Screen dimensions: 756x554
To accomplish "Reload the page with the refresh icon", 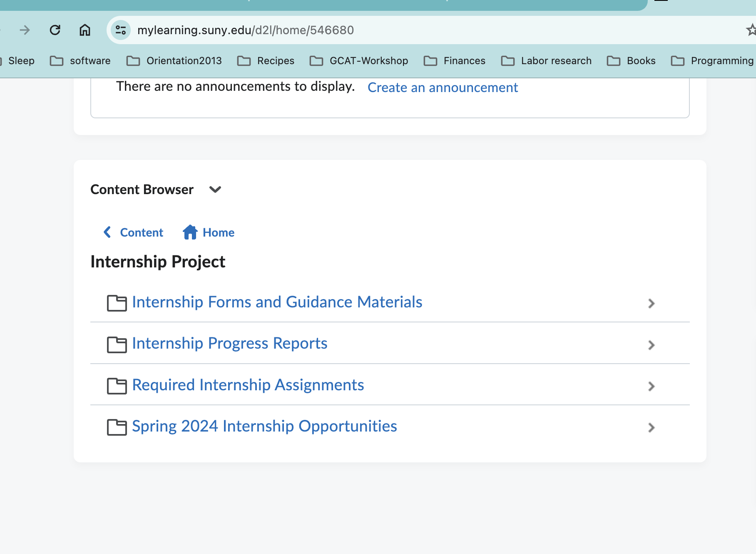I will pyautogui.click(x=55, y=30).
